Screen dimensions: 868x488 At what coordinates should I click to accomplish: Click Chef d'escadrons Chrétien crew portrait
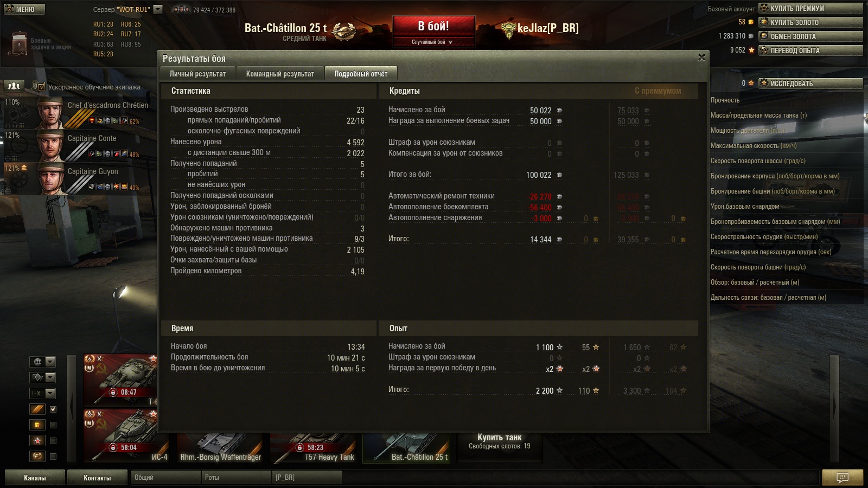[x=50, y=113]
